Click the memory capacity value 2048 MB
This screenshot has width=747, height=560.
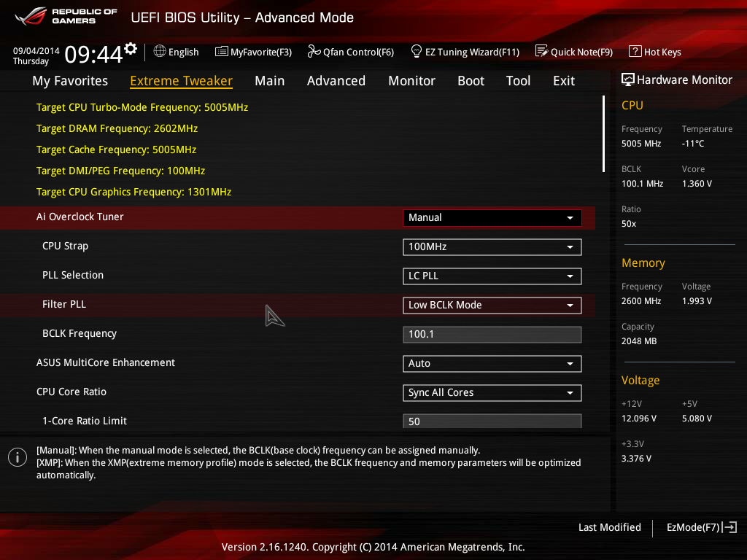pos(639,341)
